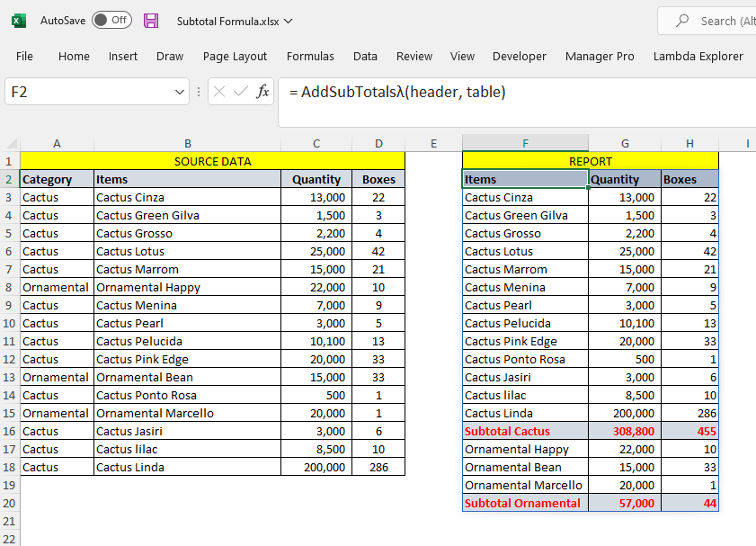The width and height of the screenshot is (756, 546).
Task: Click the three-dot handle beside Name Box
Action: point(198,92)
